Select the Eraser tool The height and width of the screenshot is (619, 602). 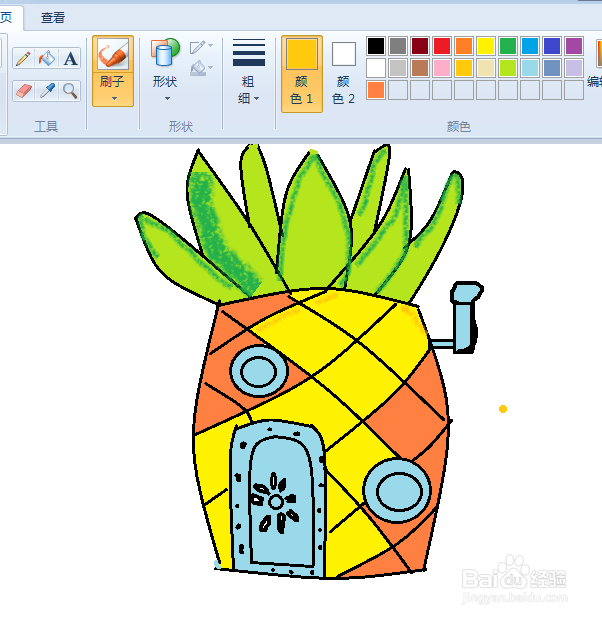(23, 91)
